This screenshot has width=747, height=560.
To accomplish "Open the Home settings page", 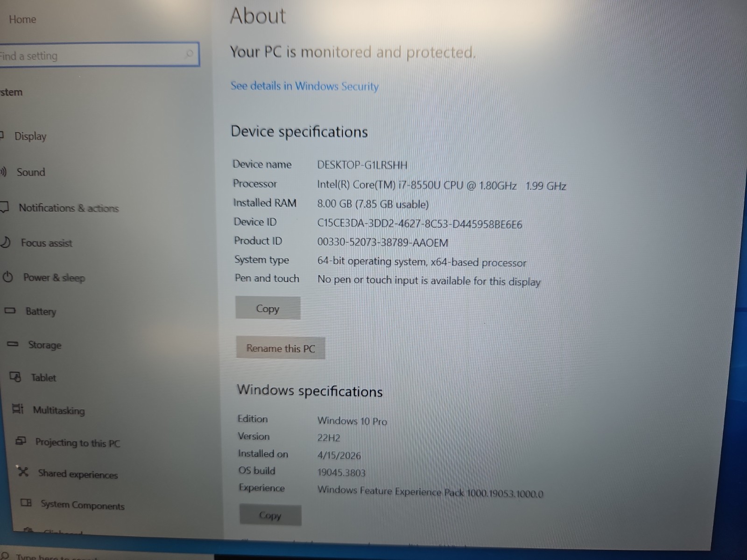I will point(22,20).
